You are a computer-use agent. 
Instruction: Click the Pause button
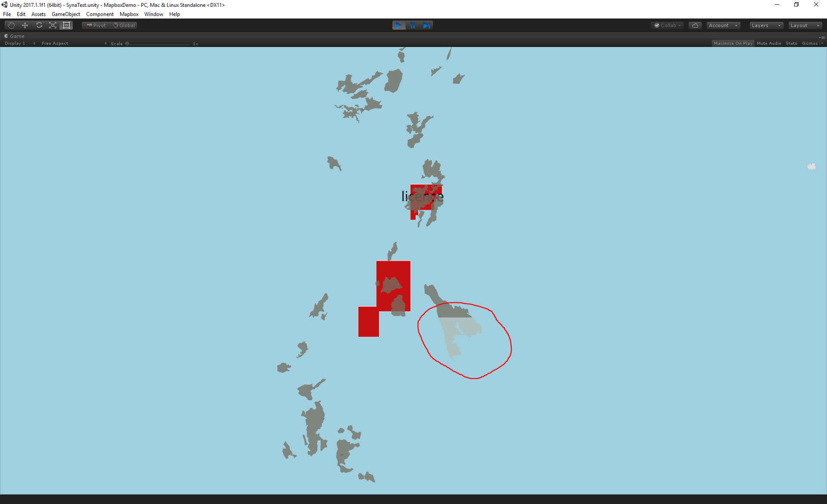tap(413, 25)
